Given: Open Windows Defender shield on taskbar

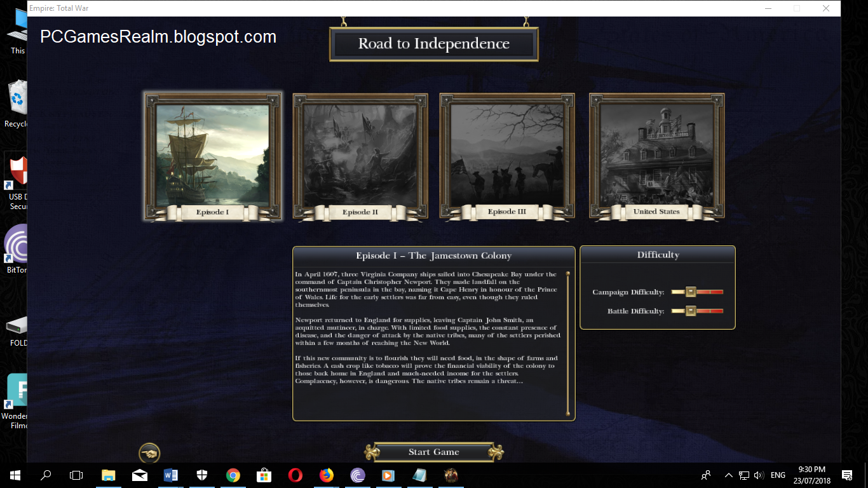Looking at the screenshot, I should 202,475.
